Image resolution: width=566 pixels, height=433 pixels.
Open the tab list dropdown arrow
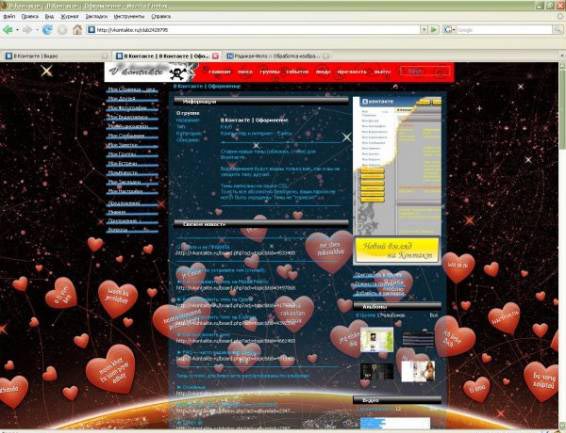click(562, 56)
